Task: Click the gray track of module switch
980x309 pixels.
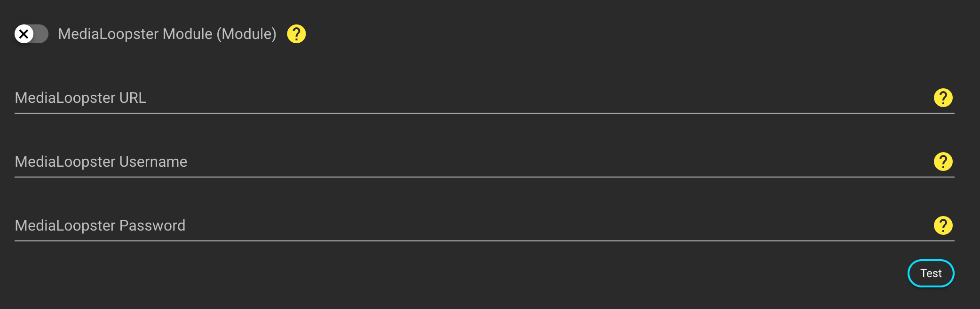Action: [x=41, y=34]
